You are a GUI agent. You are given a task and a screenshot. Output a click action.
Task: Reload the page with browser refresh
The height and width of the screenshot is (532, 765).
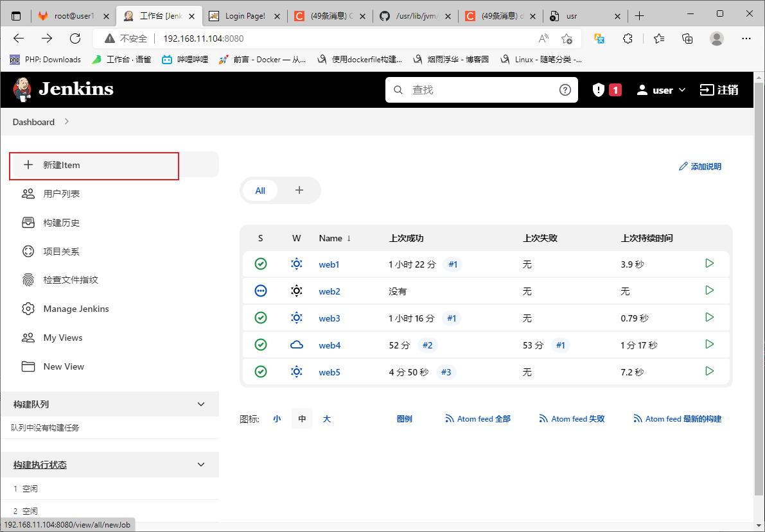(x=75, y=39)
